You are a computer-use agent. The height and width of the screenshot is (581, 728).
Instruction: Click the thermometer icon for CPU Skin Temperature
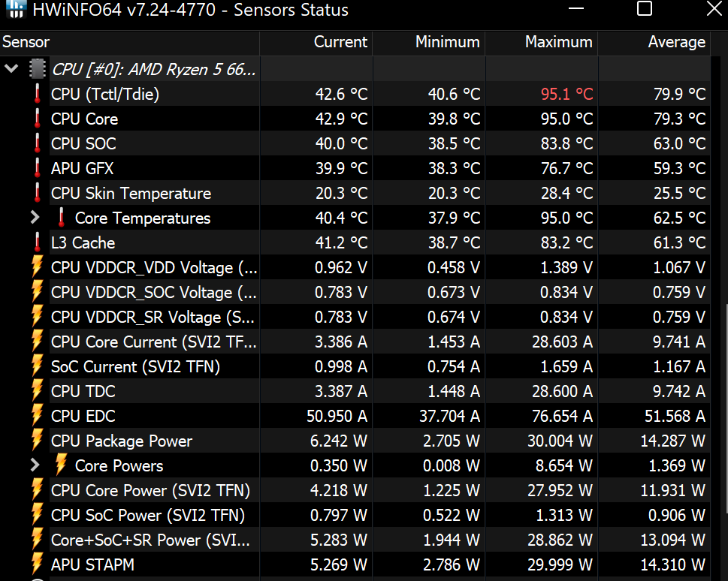pos(37,193)
